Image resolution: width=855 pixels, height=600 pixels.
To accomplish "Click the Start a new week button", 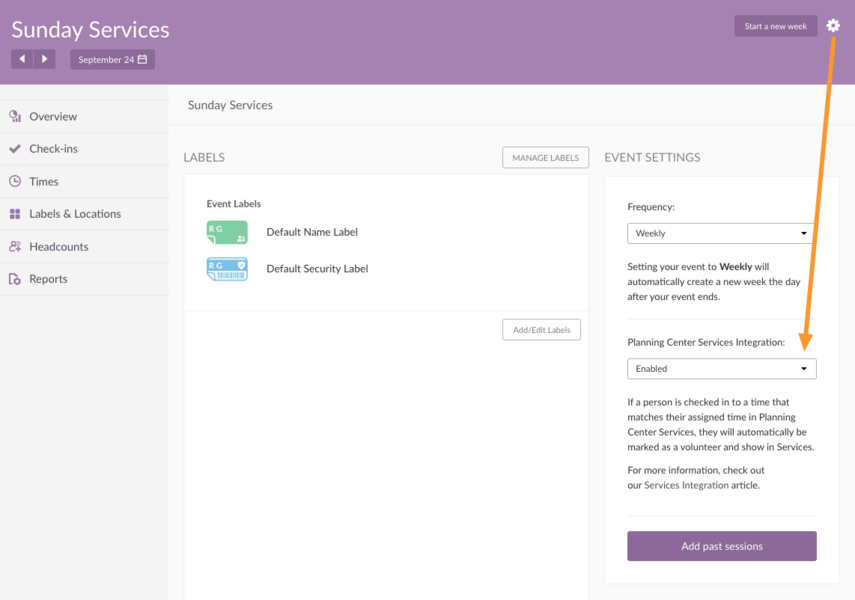I will pyautogui.click(x=775, y=25).
